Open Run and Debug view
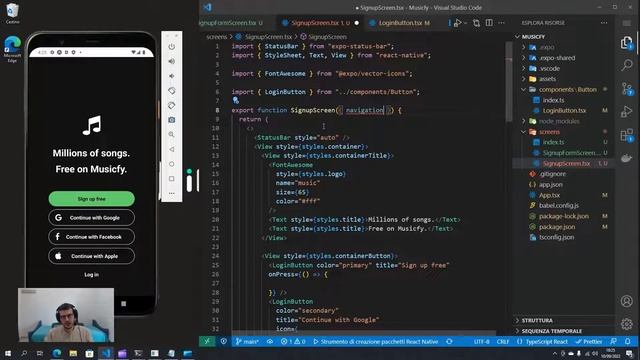The image size is (640, 360). coord(627,111)
